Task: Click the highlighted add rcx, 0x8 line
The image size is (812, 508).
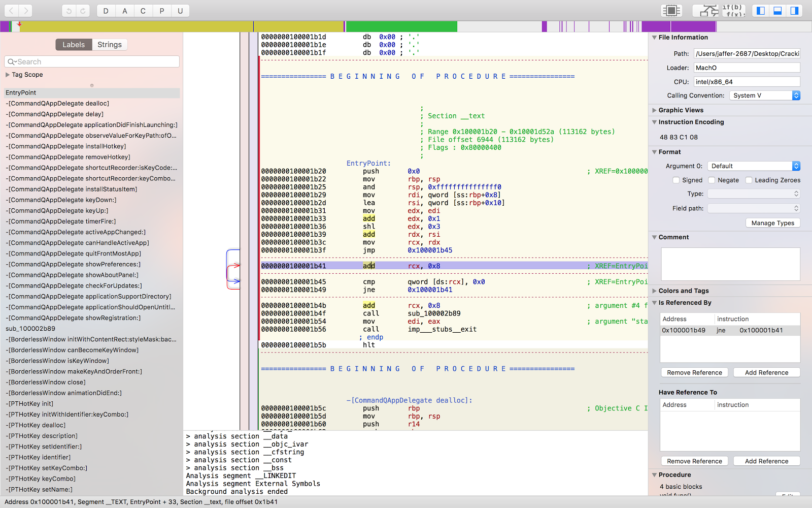Action: [454, 266]
